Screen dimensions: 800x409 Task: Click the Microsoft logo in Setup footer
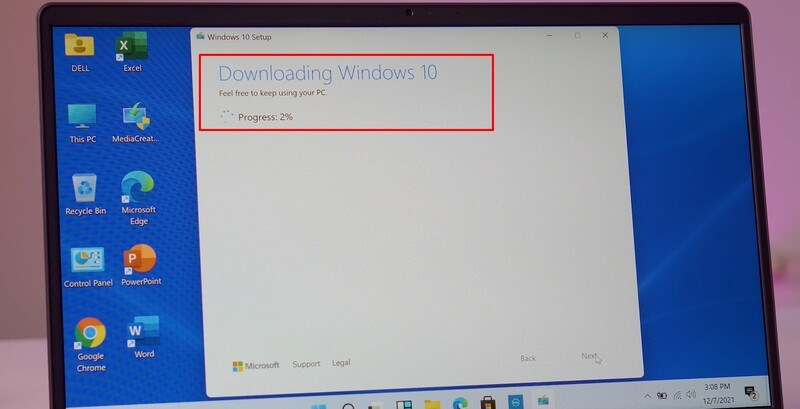click(256, 366)
